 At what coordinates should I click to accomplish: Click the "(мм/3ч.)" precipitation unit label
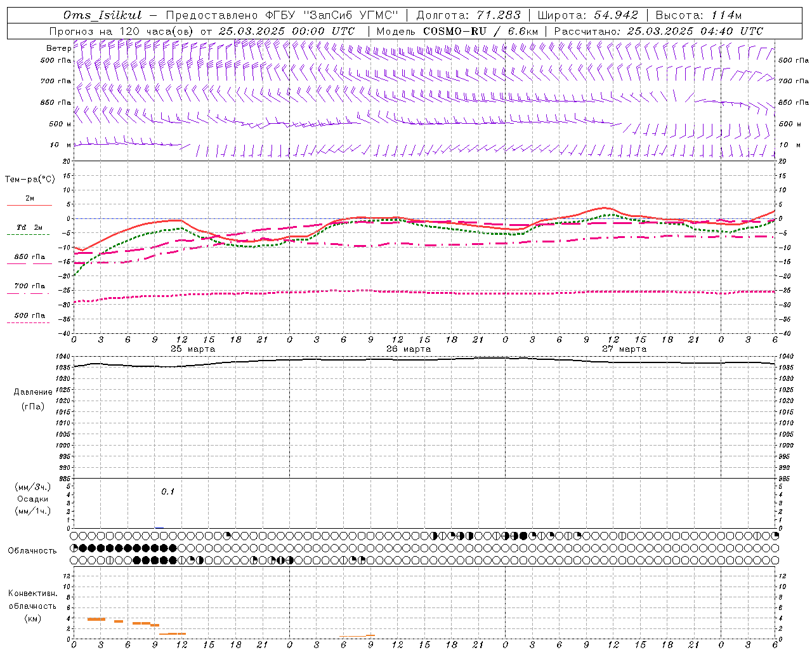point(33,487)
